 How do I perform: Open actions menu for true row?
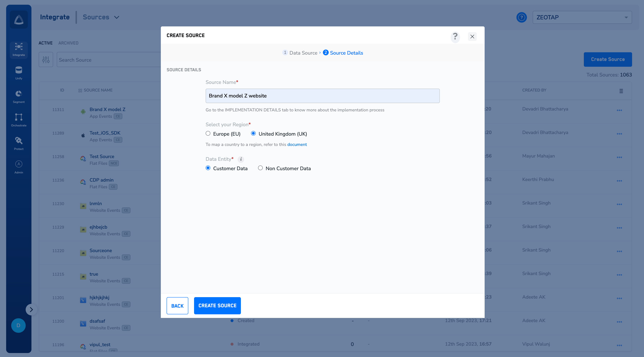(619, 275)
